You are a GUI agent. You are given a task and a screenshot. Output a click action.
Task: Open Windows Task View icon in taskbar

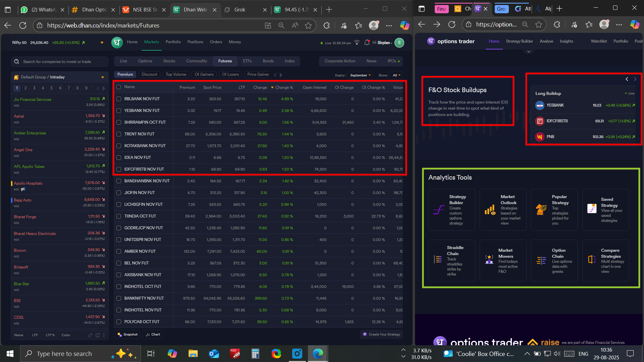click(151, 353)
